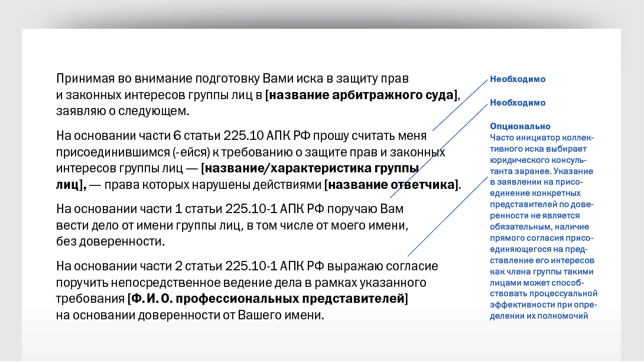Click «части 1 статьи 225.10-1» reference
Viewport: 644px width, 363px height.
pyautogui.click(x=190, y=210)
